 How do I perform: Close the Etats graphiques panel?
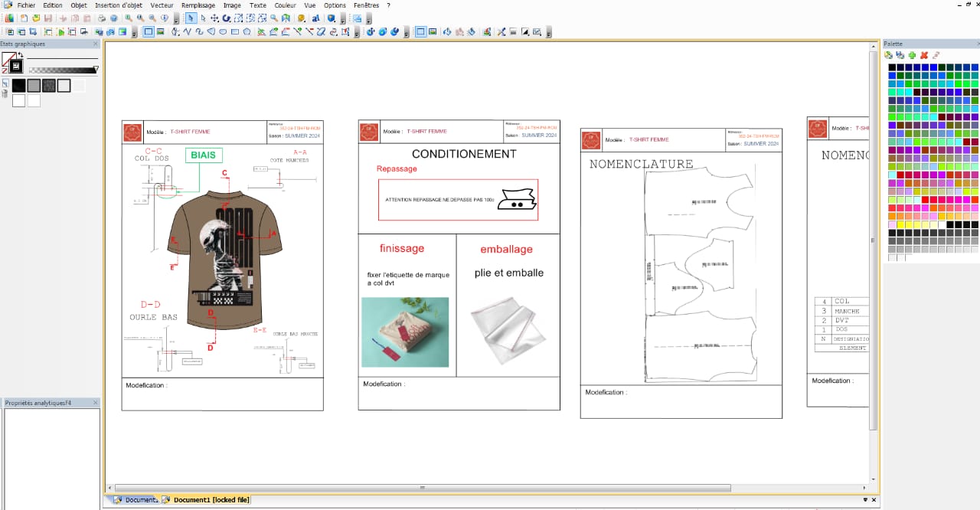pyautogui.click(x=96, y=44)
